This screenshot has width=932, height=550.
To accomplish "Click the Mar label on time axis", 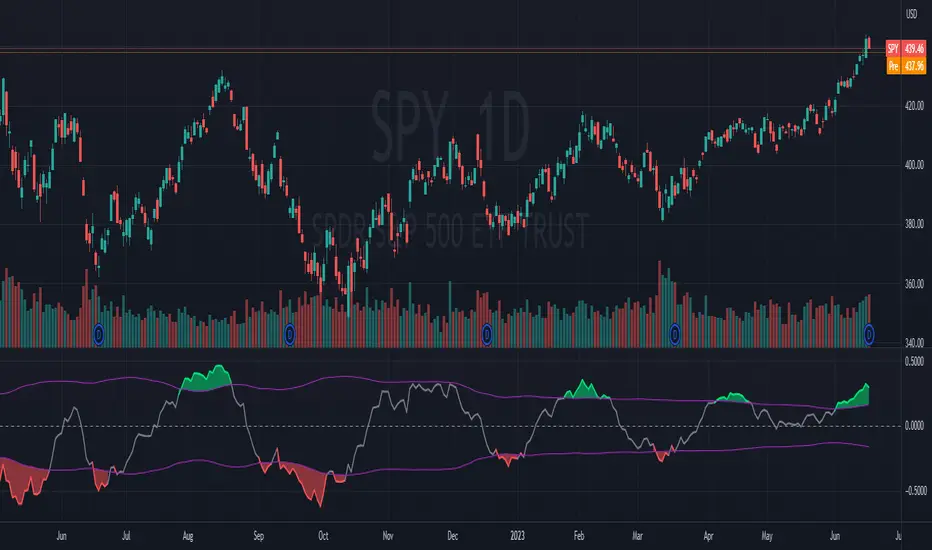I will point(638,536).
